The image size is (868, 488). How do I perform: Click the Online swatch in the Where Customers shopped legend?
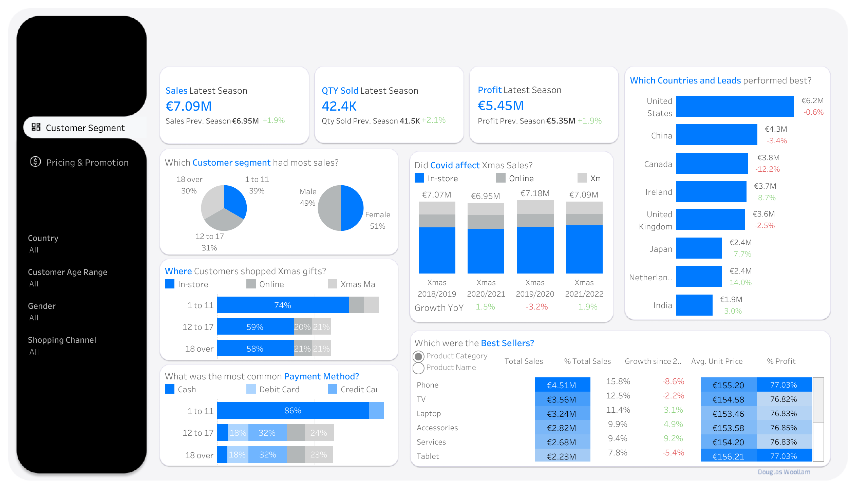tap(251, 284)
